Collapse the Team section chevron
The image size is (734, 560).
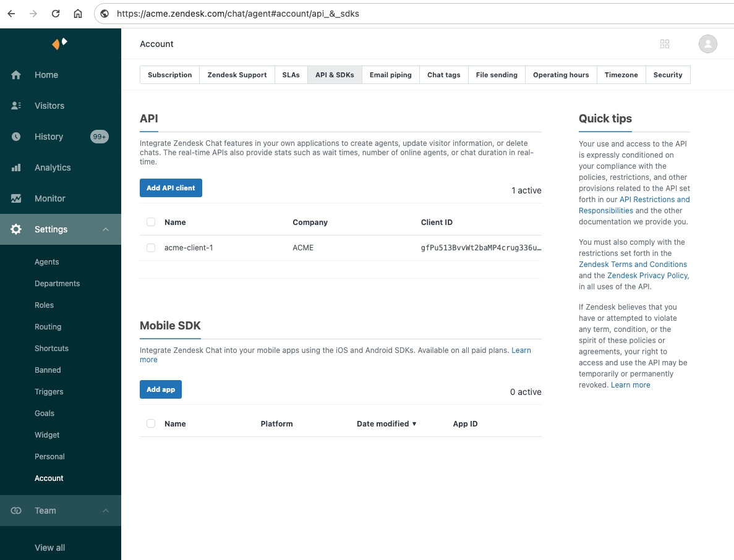[106, 511]
